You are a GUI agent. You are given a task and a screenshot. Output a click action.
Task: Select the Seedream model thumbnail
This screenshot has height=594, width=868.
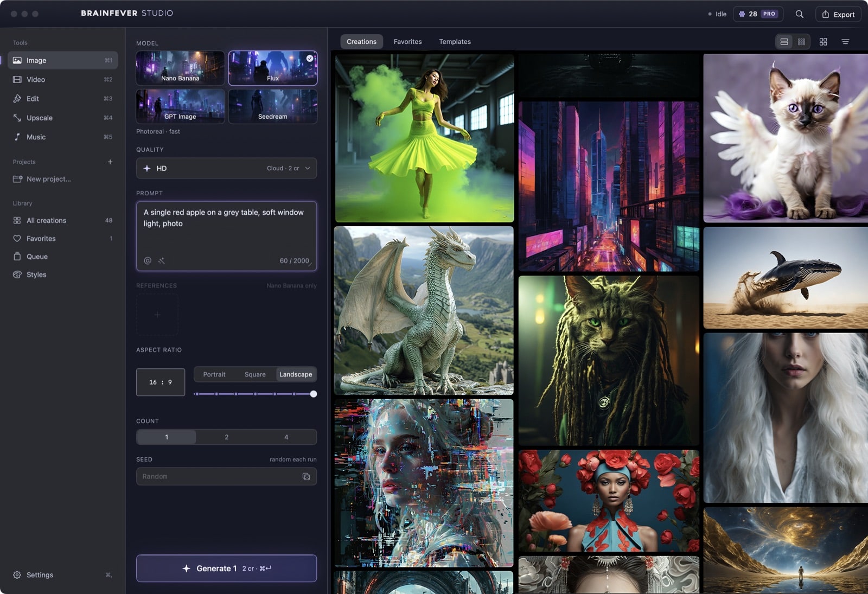tap(273, 106)
